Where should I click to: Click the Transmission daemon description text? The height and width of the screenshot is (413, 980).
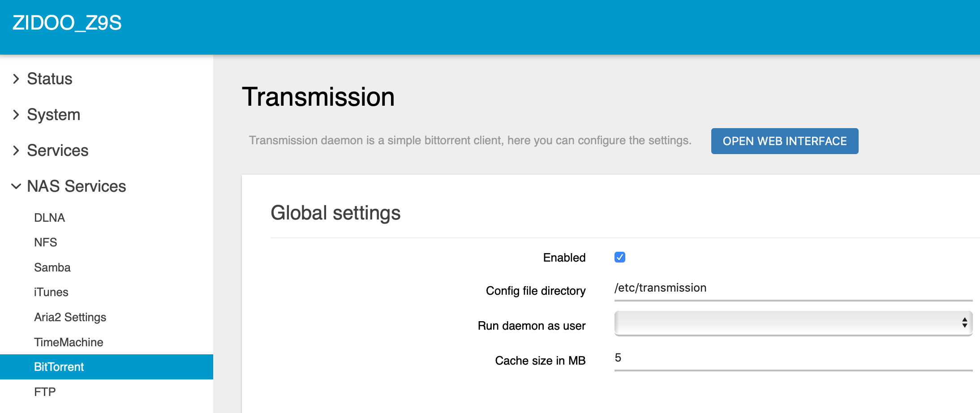coord(470,141)
